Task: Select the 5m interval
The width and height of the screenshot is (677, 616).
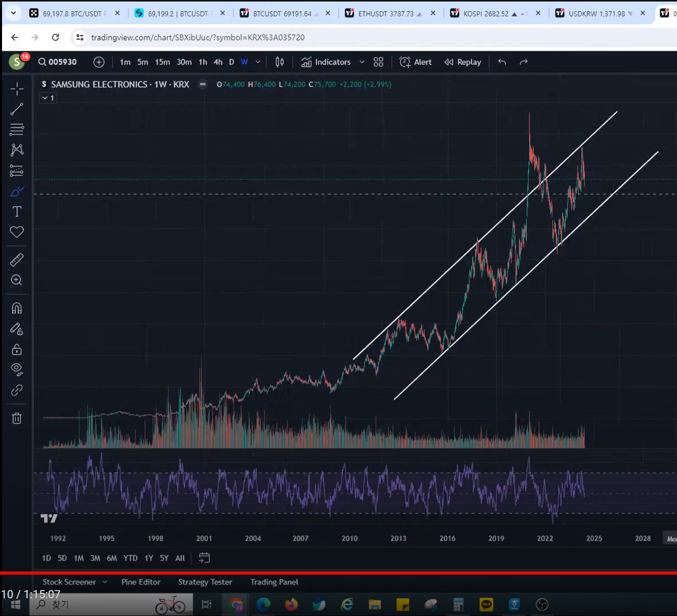Action: coord(143,62)
